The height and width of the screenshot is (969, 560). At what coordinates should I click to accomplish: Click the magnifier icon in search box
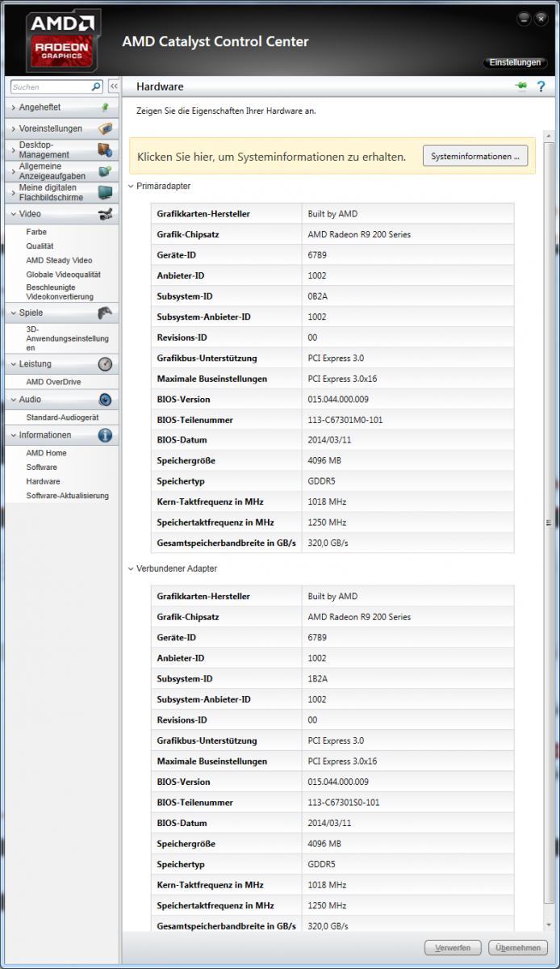tap(96, 86)
